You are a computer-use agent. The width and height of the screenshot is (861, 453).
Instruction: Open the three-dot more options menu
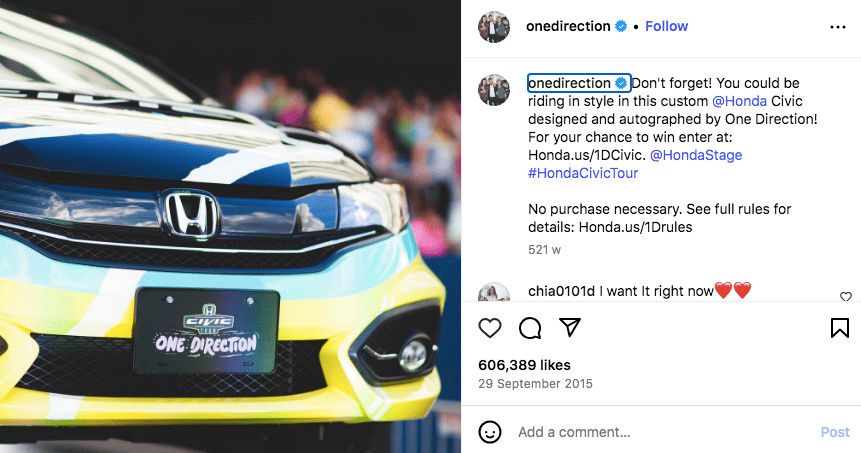(838, 27)
